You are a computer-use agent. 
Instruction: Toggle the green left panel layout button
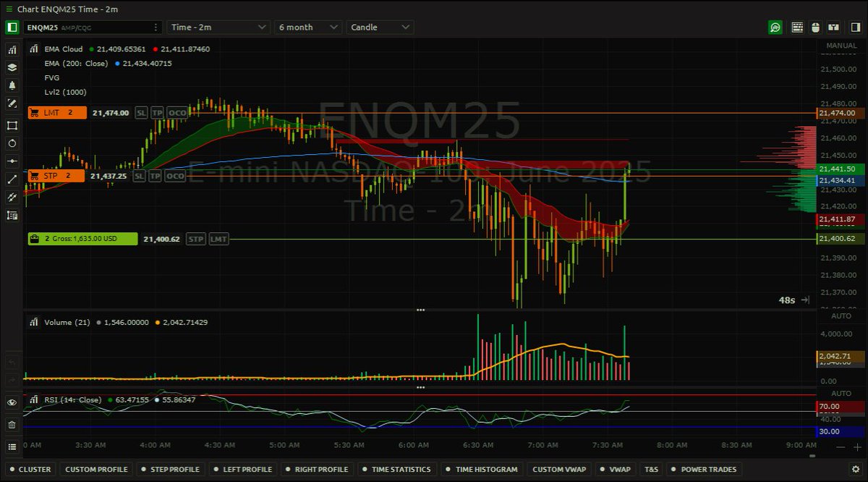pos(12,28)
